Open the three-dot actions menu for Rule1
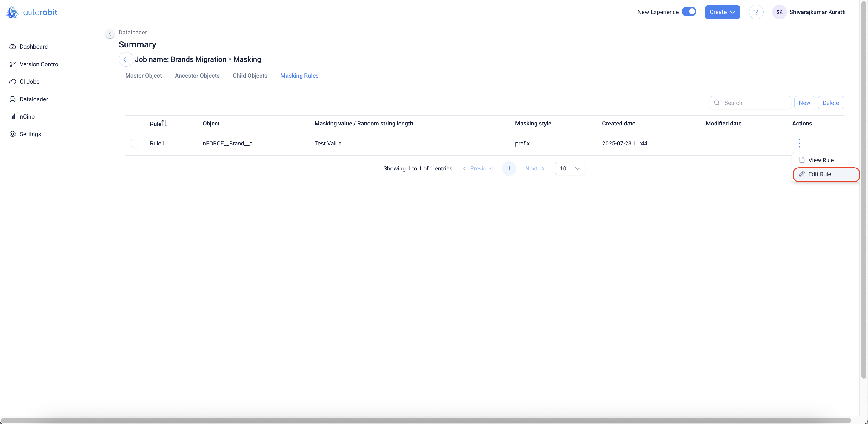 tap(799, 143)
